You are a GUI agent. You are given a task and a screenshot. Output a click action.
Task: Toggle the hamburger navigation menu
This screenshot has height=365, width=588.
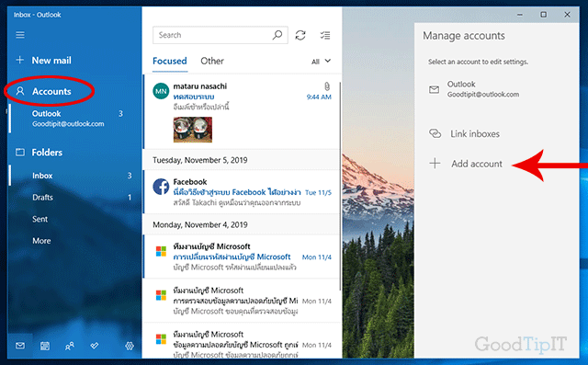click(20, 35)
